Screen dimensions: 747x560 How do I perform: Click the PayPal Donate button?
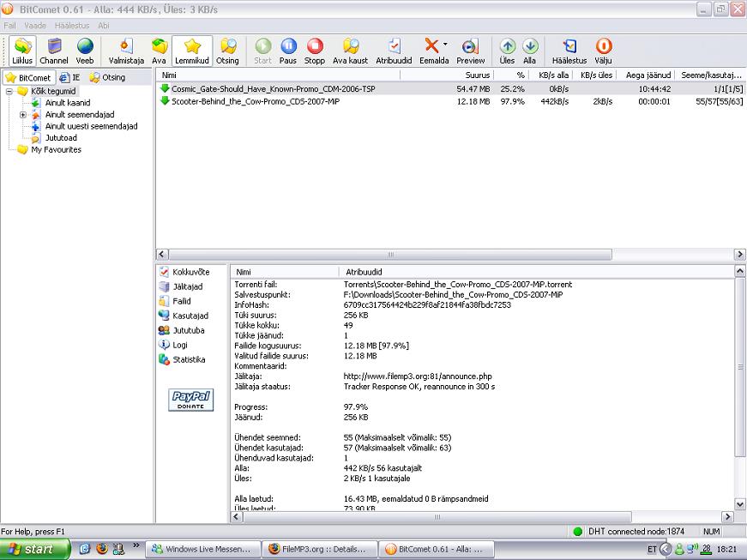[190, 400]
